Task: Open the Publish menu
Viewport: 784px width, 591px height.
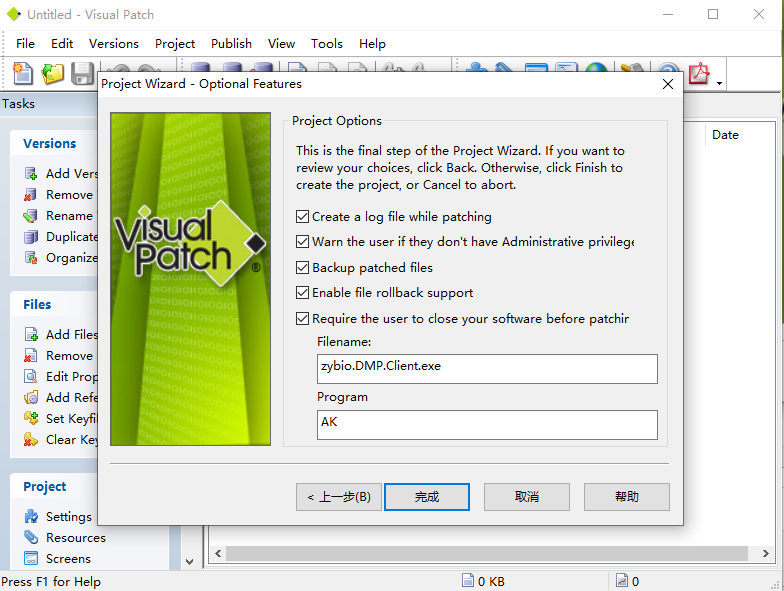Action: [231, 44]
